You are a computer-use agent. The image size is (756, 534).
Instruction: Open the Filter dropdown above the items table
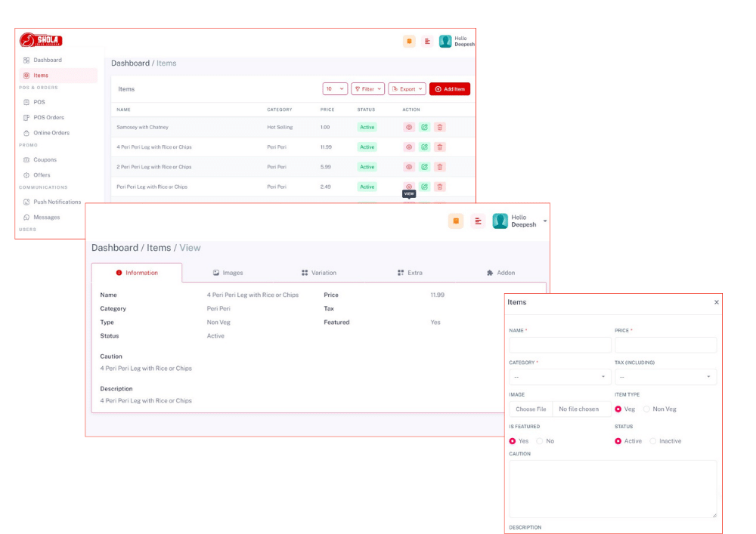tap(367, 89)
